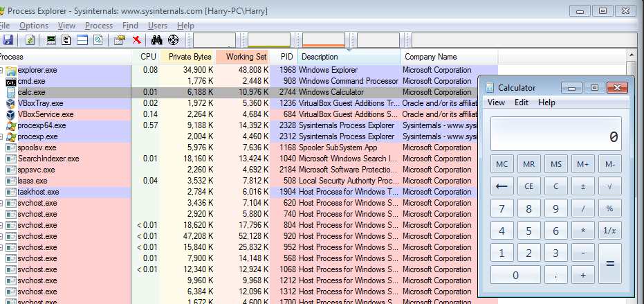Image resolution: width=644 pixels, height=304 pixels.
Task: Click the binoculars Find Handle icon
Action: [x=157, y=40]
